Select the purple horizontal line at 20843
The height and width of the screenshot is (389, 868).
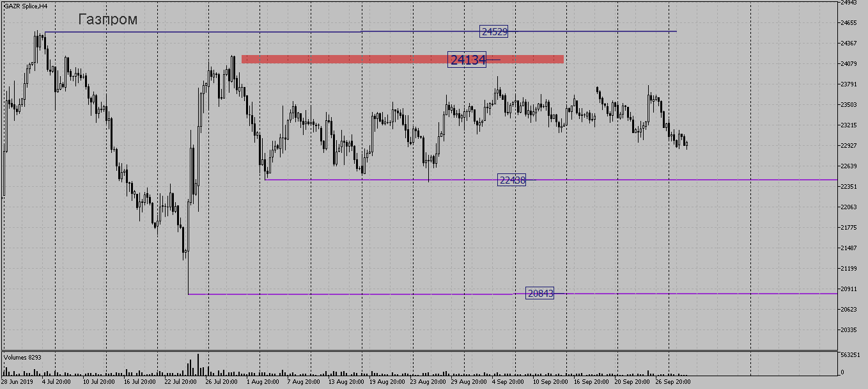[703, 294]
